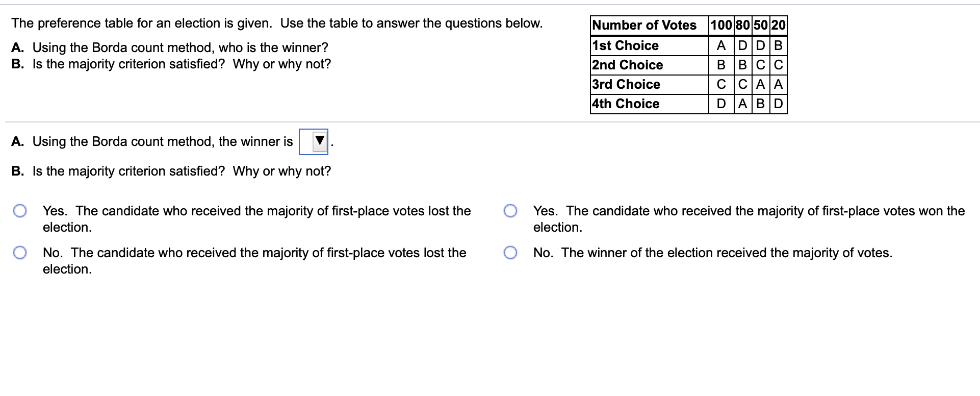Click the 50 votes column header
The image size is (980, 396).
click(760, 25)
